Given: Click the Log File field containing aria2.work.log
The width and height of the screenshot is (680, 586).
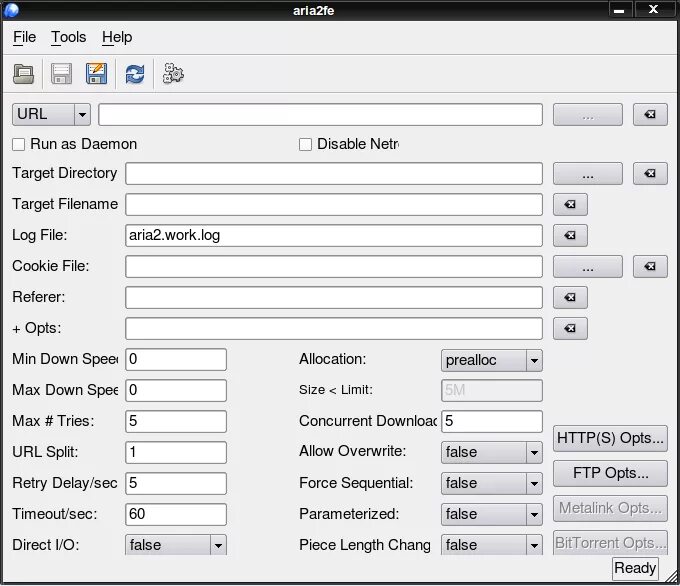Looking at the screenshot, I should (334, 236).
